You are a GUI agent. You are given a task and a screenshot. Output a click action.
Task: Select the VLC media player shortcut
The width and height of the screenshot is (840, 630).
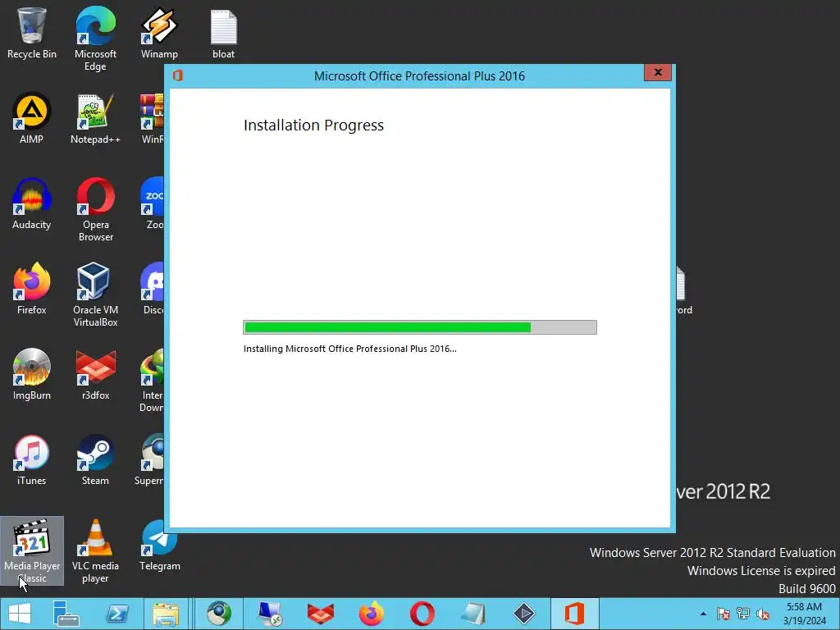(95, 550)
